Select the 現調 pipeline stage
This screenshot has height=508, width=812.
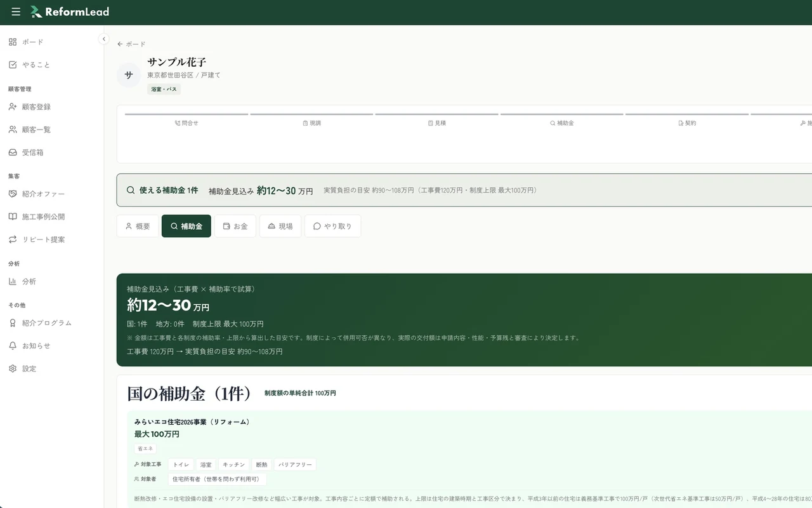(311, 123)
